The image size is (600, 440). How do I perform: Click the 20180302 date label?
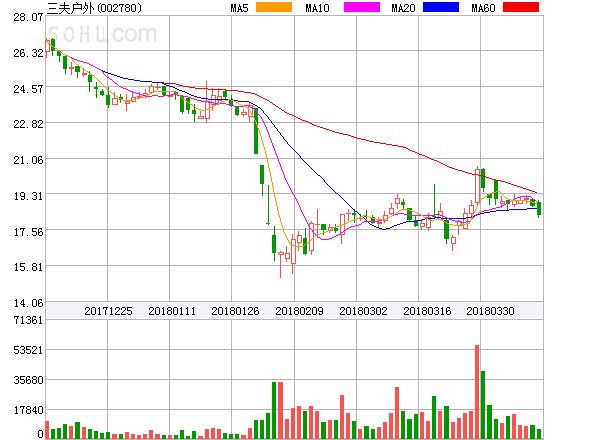(363, 311)
